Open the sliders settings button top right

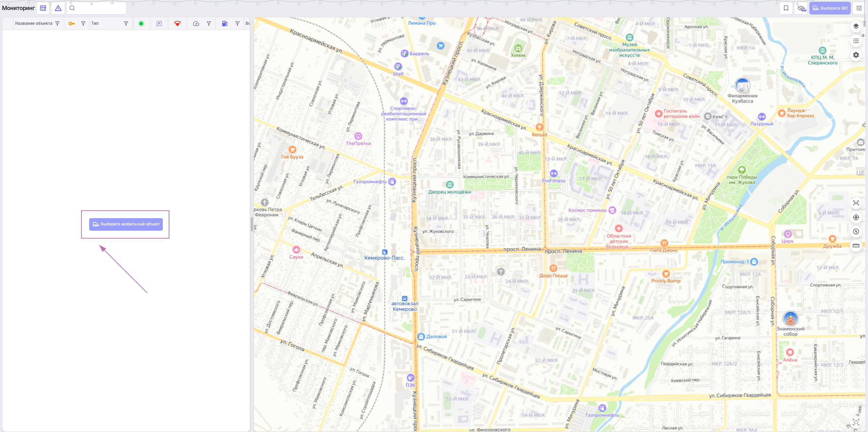coord(859,8)
